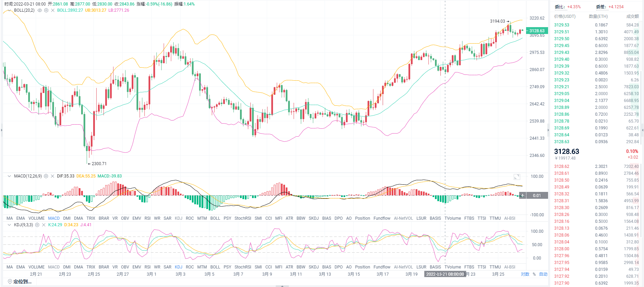The width and height of the screenshot is (644, 287).
Task: Click the 3194.03 high price marker
Action: (498, 21)
